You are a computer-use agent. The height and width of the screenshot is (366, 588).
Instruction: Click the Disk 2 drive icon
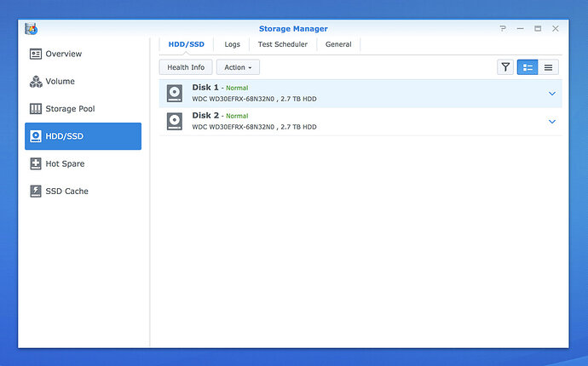pos(175,122)
